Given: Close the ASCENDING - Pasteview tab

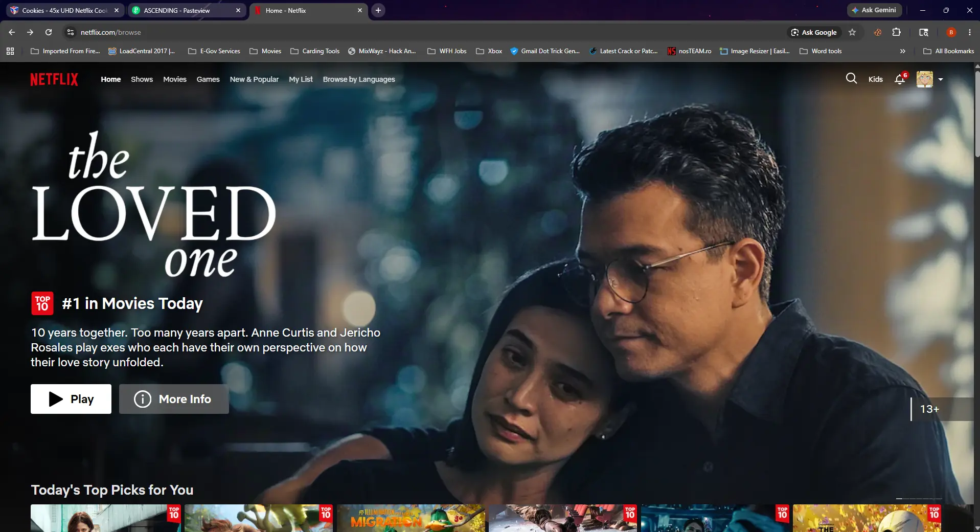Looking at the screenshot, I should [x=238, y=10].
